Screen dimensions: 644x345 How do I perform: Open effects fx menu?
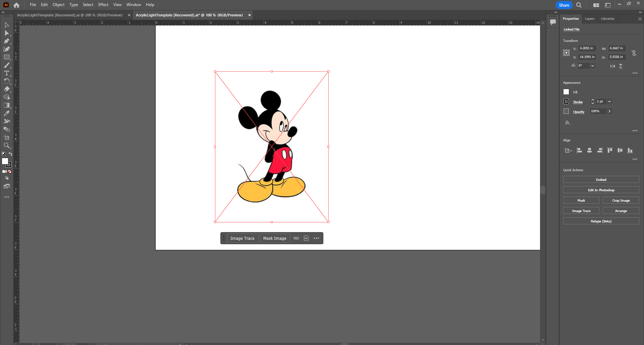click(x=568, y=123)
